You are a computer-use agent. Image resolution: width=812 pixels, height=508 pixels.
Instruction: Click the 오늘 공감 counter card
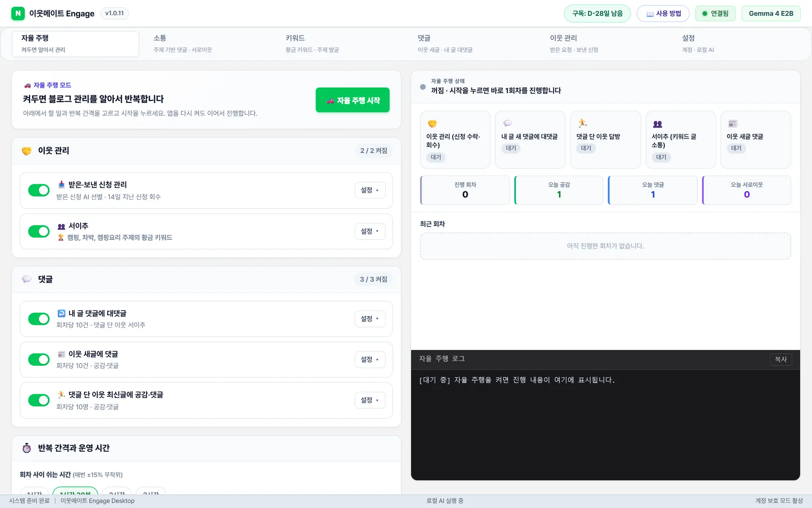pos(559,190)
